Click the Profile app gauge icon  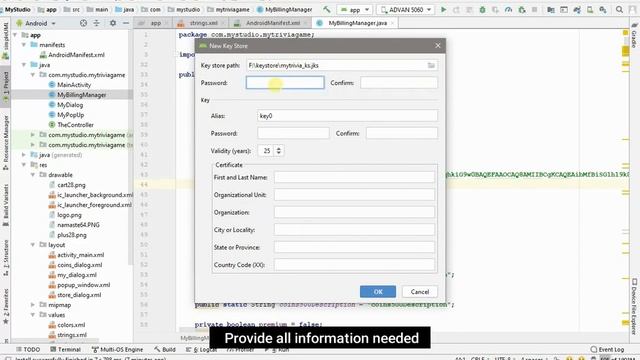[x=508, y=9]
